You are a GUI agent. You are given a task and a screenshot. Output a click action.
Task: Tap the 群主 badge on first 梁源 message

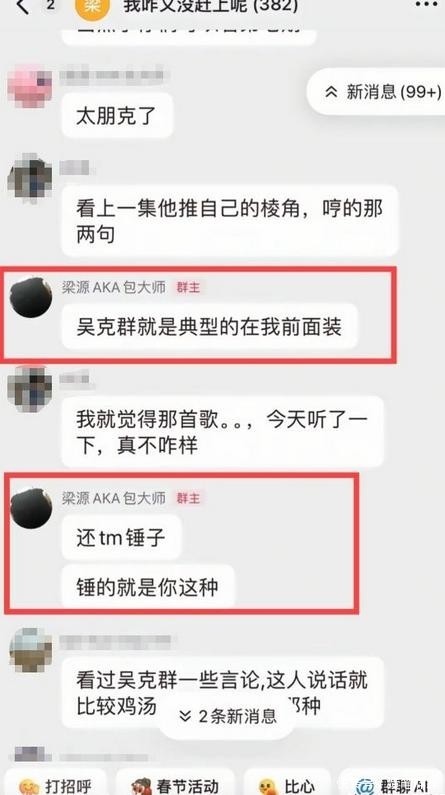tap(188, 287)
